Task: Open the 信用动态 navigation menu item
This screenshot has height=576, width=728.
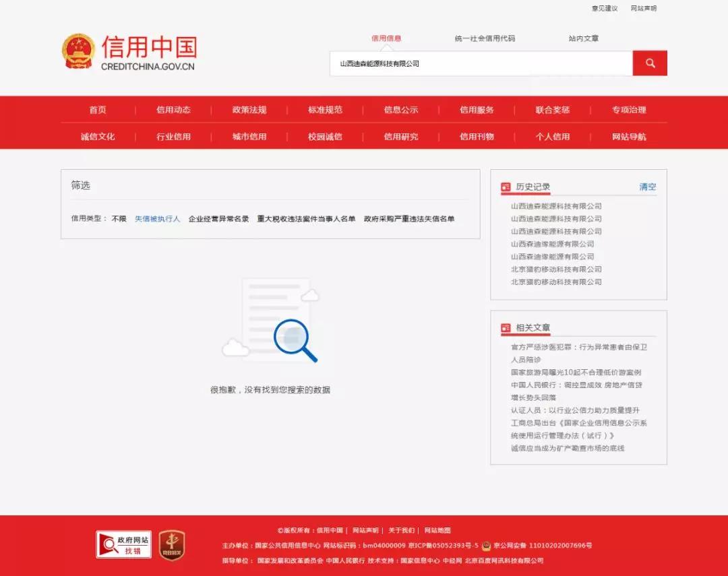Action: tap(173, 110)
